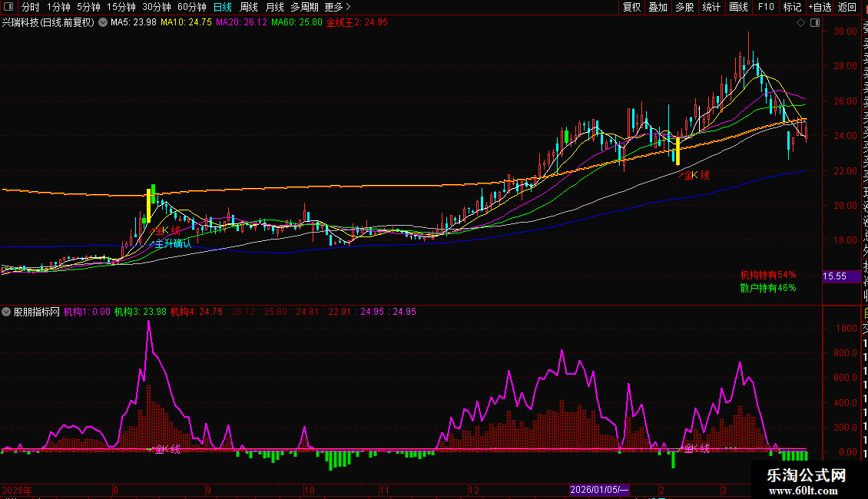Image resolution: width=868 pixels, height=499 pixels.
Task: Click the 叠加 overlay button
Action: point(658,7)
